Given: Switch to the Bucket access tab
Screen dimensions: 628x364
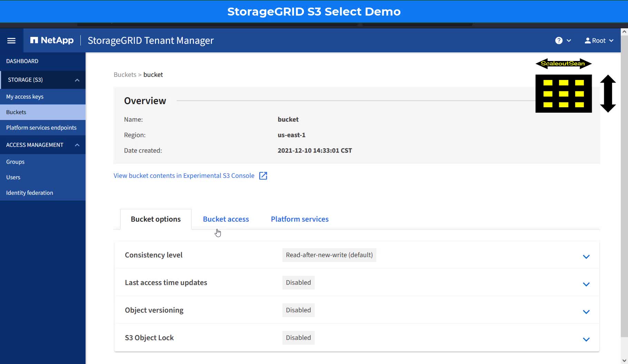Looking at the screenshot, I should pos(226,219).
